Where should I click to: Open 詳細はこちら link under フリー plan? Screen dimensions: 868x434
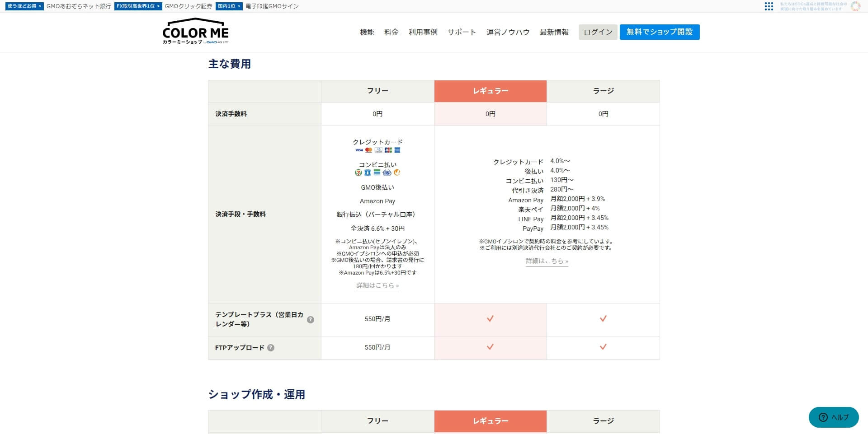377,285
